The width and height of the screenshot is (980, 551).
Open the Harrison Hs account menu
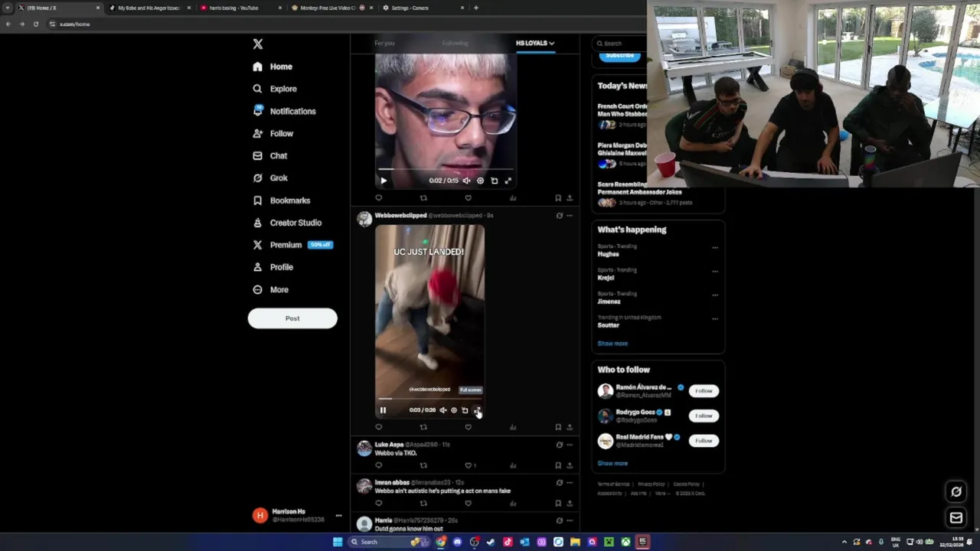[297, 515]
